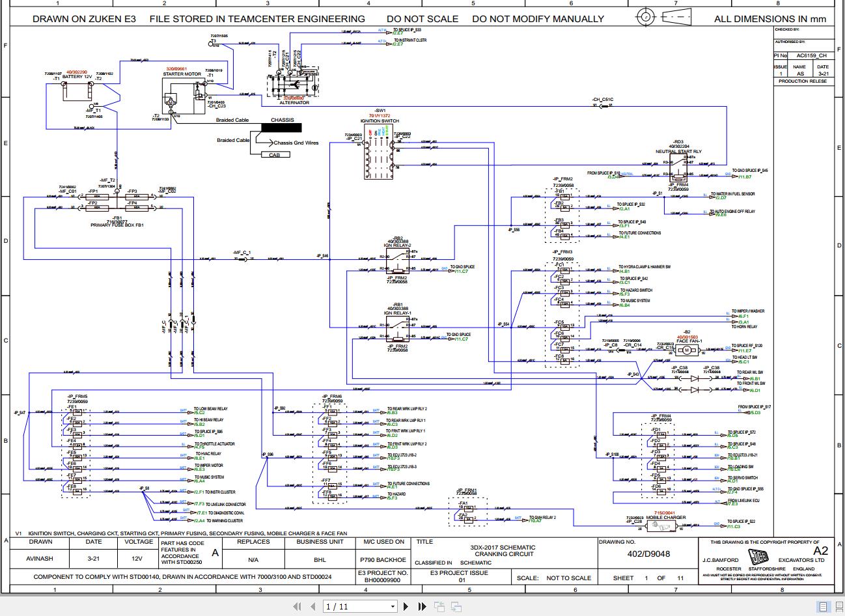The image size is (845, 616).
Task: Click the 'DRAWN ON ZUKEN E3' header text
Action: 84,19
